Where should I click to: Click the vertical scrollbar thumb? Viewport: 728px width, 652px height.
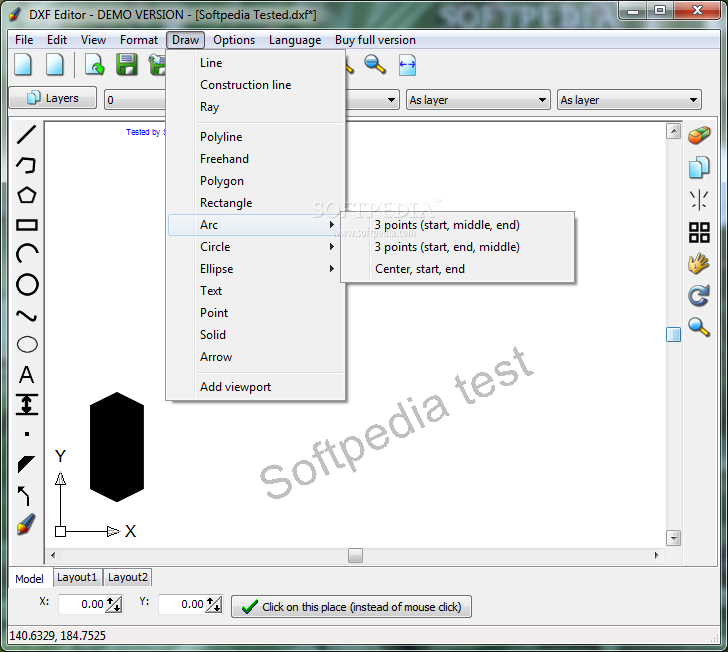(x=673, y=334)
